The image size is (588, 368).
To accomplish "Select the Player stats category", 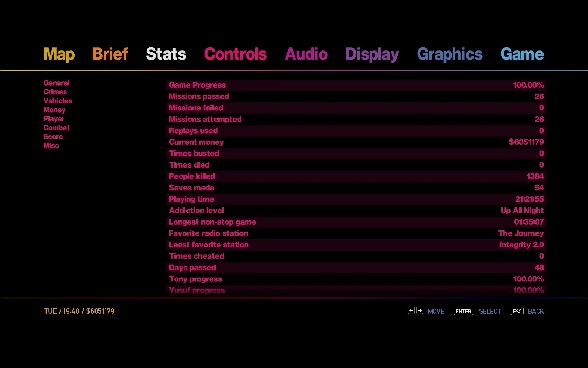I will pyautogui.click(x=54, y=119).
